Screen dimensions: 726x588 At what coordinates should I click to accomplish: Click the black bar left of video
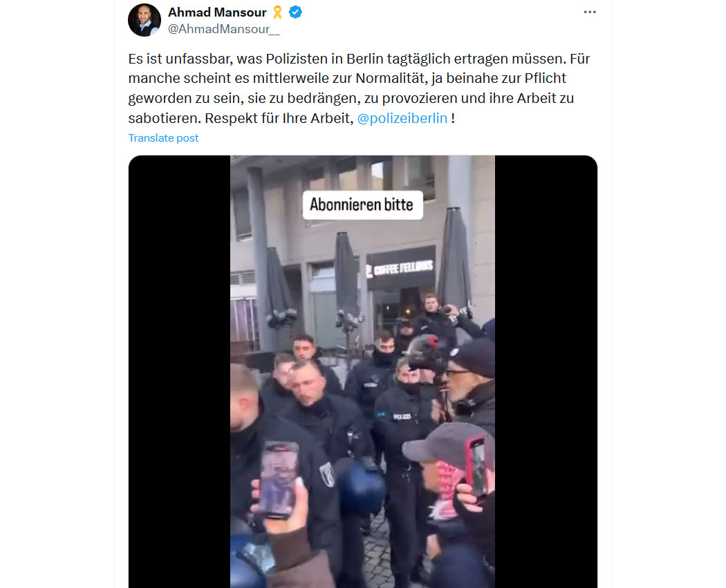[180, 372]
